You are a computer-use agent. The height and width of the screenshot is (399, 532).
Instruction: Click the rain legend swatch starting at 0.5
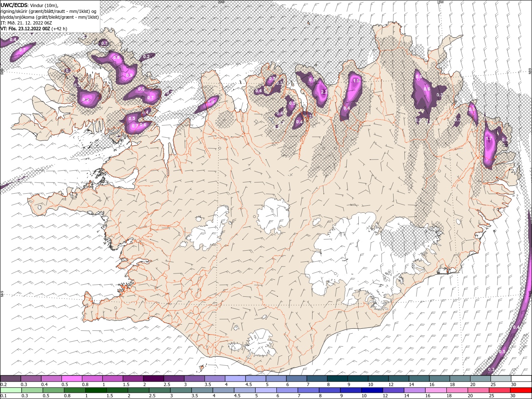coord(54,390)
